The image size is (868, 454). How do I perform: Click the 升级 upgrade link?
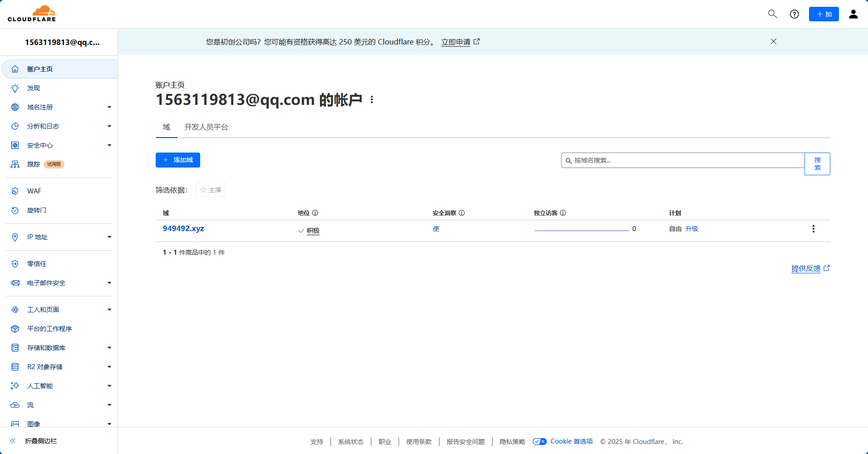tap(692, 229)
